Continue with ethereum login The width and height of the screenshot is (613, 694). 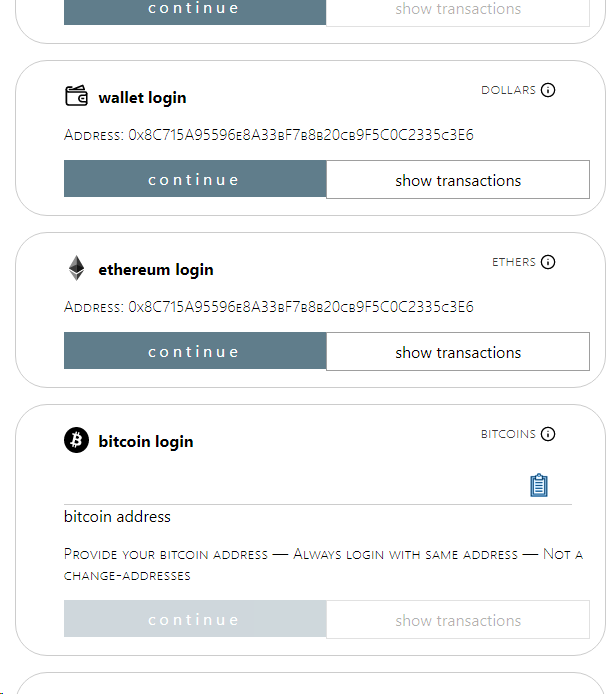195,352
